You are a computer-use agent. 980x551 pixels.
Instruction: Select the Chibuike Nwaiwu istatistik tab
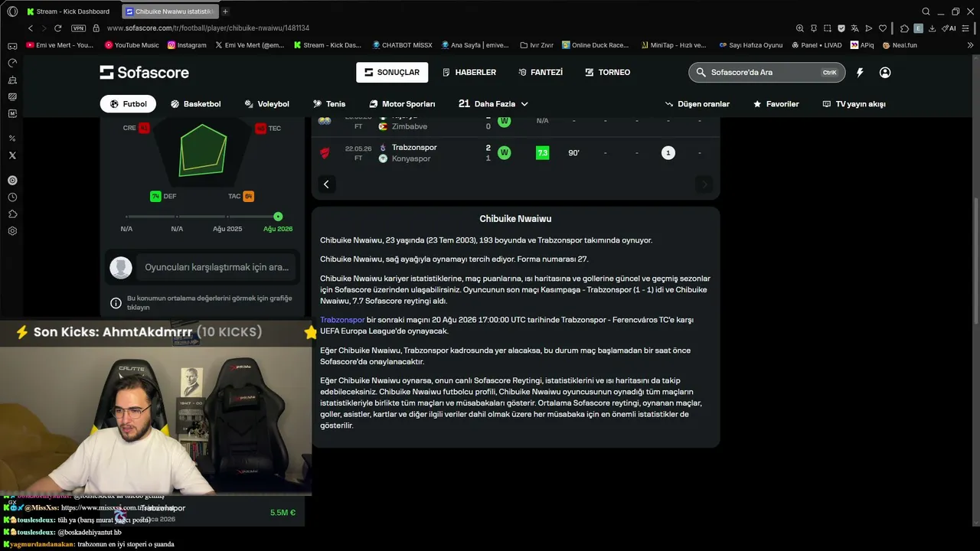click(170, 11)
